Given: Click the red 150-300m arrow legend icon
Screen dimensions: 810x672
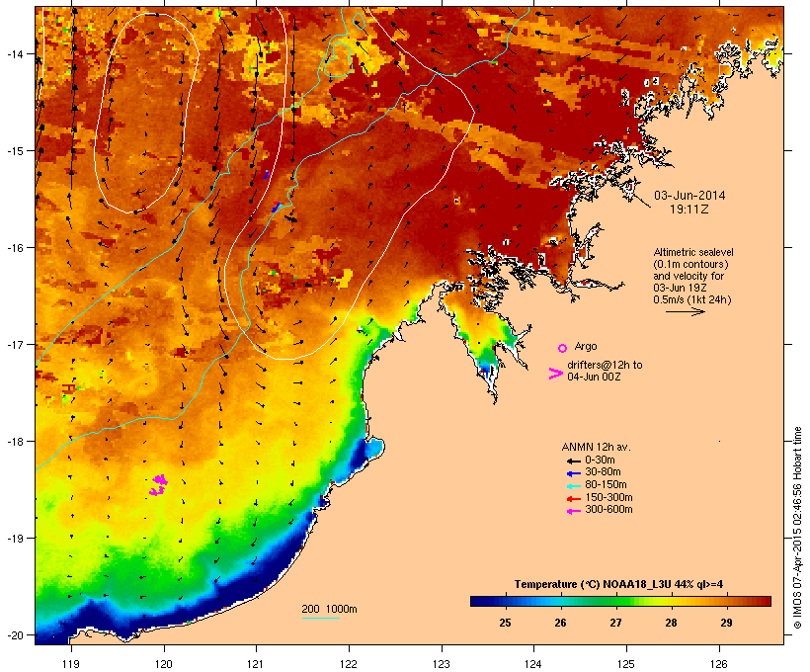Looking at the screenshot, I should pos(573,499).
